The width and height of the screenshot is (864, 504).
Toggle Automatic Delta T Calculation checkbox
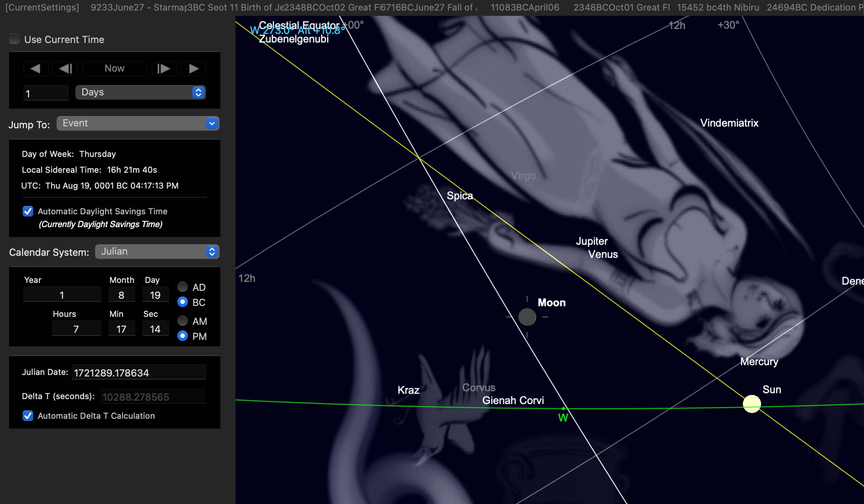(x=28, y=416)
